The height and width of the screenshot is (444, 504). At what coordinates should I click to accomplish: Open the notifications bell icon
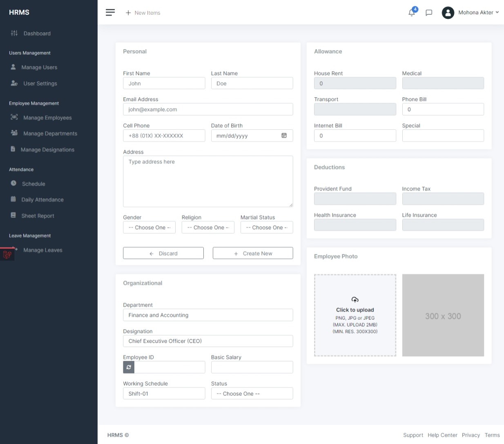[x=412, y=13]
